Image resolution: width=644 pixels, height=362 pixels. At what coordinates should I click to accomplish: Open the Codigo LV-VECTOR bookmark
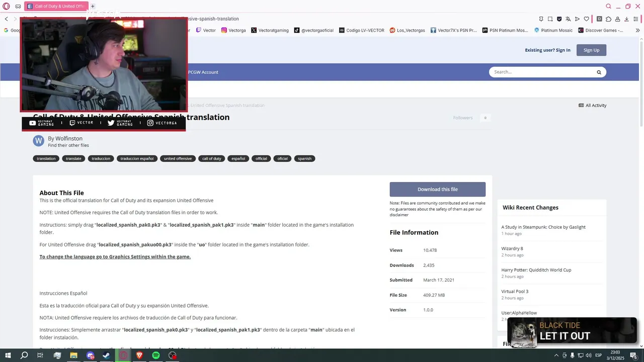361,30
